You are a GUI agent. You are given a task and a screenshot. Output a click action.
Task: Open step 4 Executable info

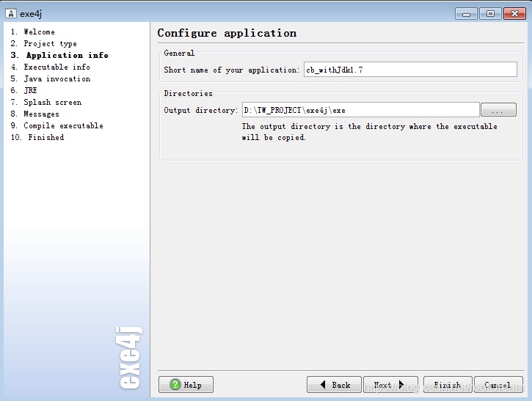coord(50,67)
